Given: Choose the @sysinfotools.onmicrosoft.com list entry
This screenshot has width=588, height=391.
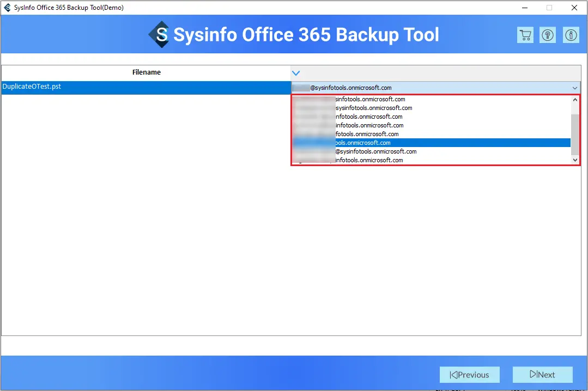Looking at the screenshot, I should coord(431,151).
